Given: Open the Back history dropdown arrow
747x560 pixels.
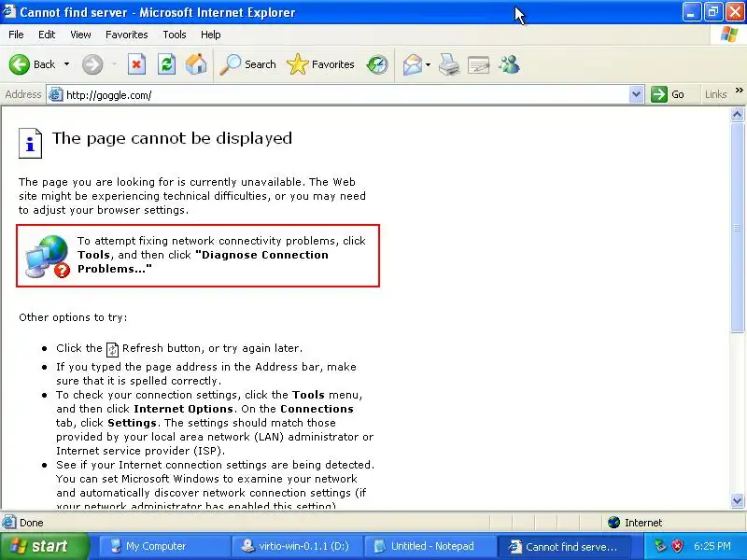Looking at the screenshot, I should pos(66,64).
